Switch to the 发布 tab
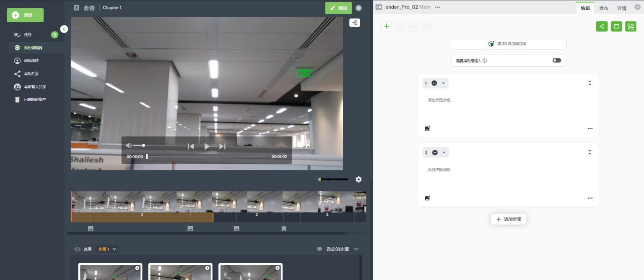The width and height of the screenshot is (644, 280). (603, 8)
